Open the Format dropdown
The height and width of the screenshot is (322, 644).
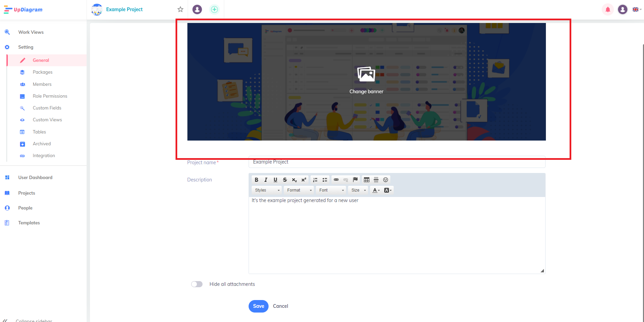coord(299,190)
